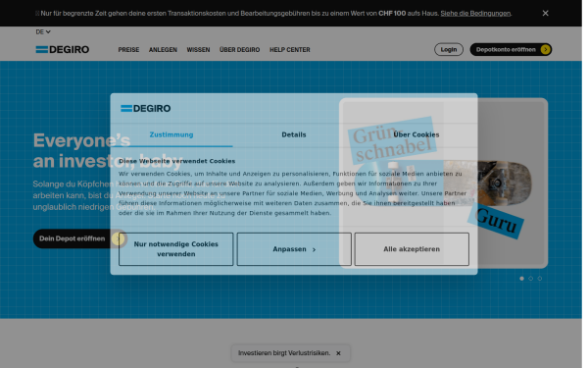Open the 'Siehe die Bedingungen' link

point(475,13)
